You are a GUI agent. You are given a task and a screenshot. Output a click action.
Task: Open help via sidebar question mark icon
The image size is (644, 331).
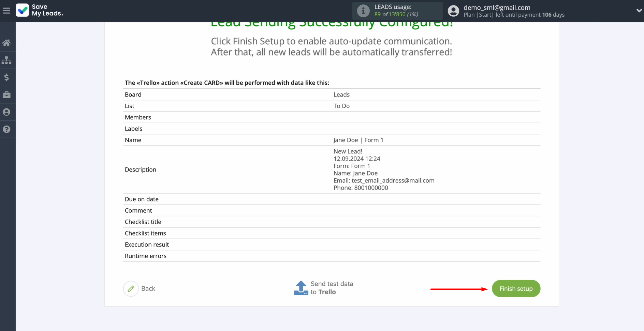pos(6,130)
